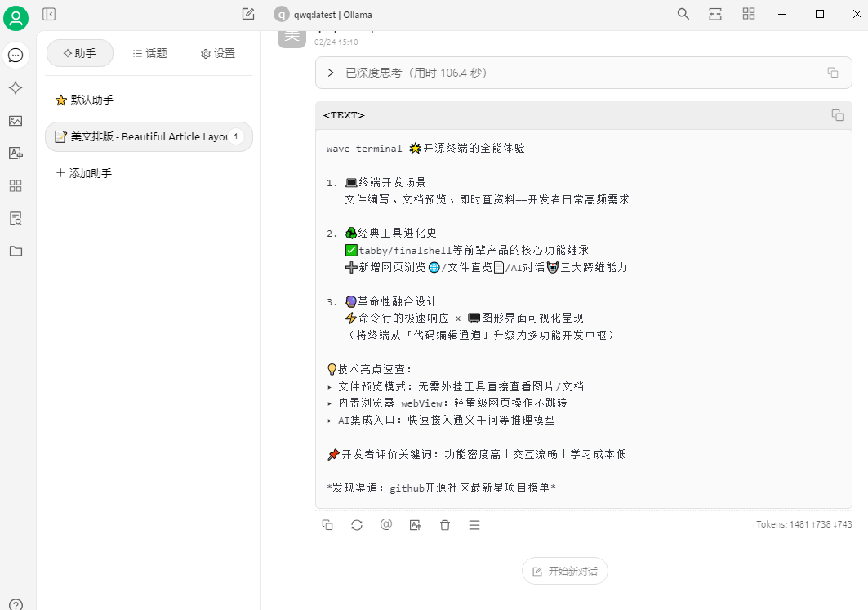Image resolution: width=868 pixels, height=610 pixels.
Task: Click the 添加助手 button
Action: click(x=84, y=173)
